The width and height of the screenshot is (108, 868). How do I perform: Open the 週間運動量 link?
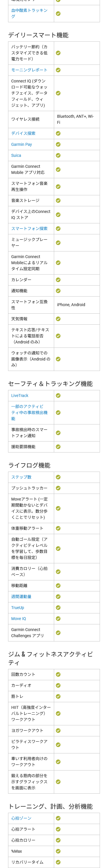pos(21,596)
